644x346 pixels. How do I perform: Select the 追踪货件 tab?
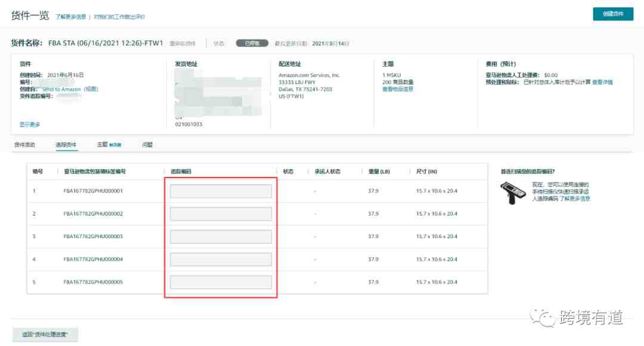pyautogui.click(x=66, y=145)
